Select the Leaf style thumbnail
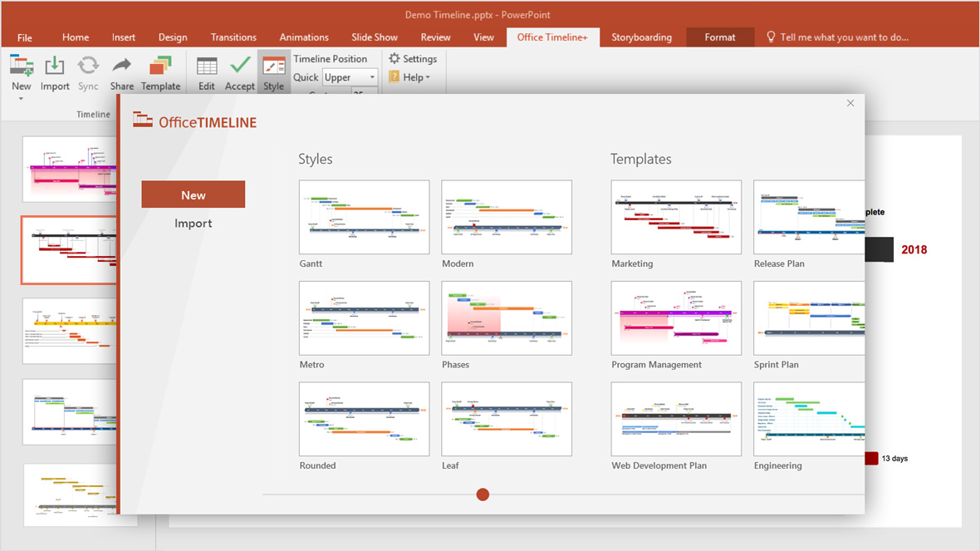This screenshot has width=980, height=551. click(507, 419)
